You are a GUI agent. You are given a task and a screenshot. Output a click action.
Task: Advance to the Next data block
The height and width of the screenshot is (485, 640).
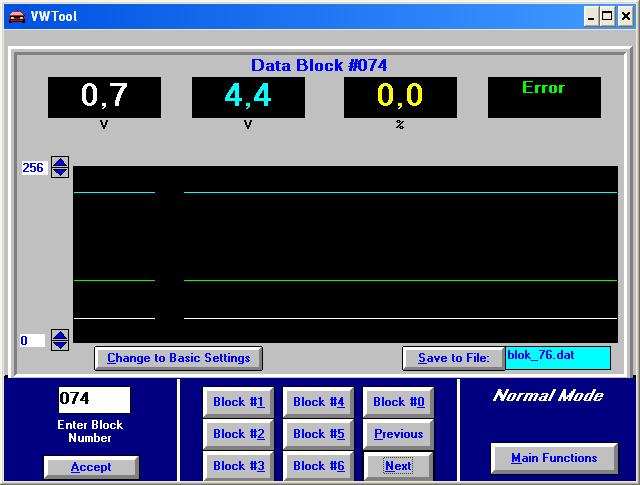point(398,466)
